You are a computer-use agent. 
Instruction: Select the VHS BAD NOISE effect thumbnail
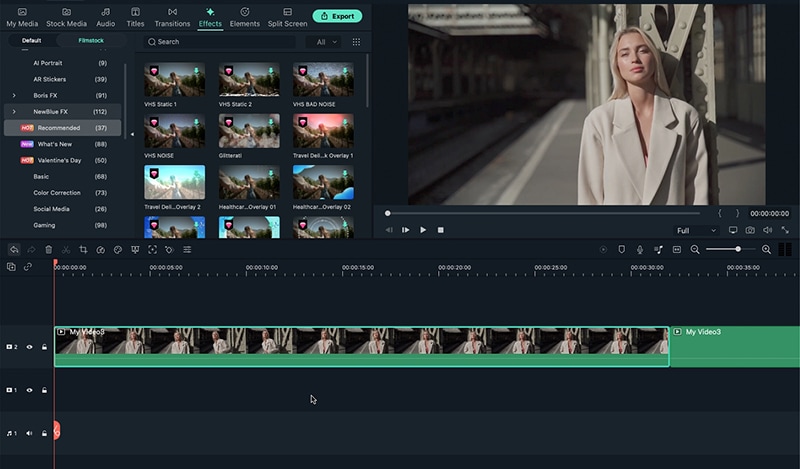tap(323, 80)
